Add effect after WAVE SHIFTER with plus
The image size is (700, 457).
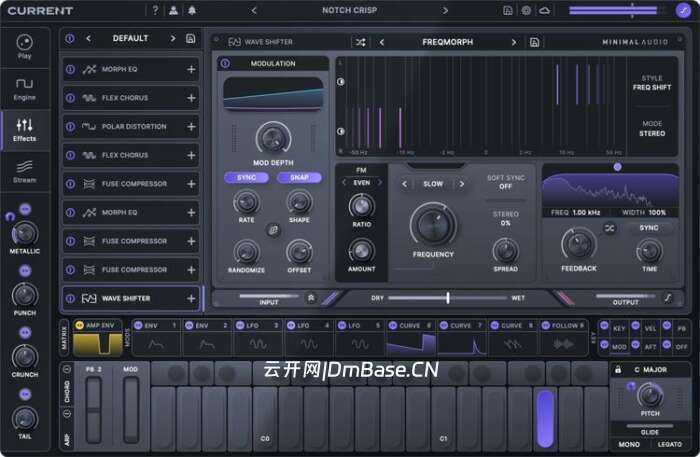click(x=191, y=299)
